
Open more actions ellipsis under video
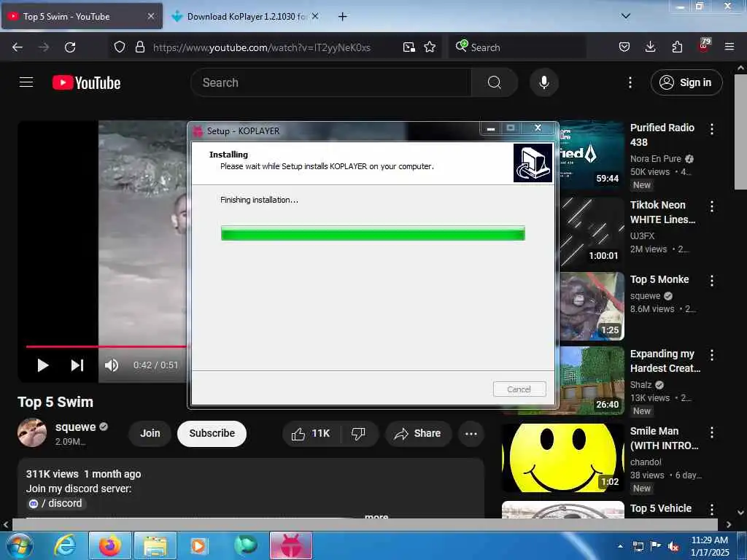point(471,433)
